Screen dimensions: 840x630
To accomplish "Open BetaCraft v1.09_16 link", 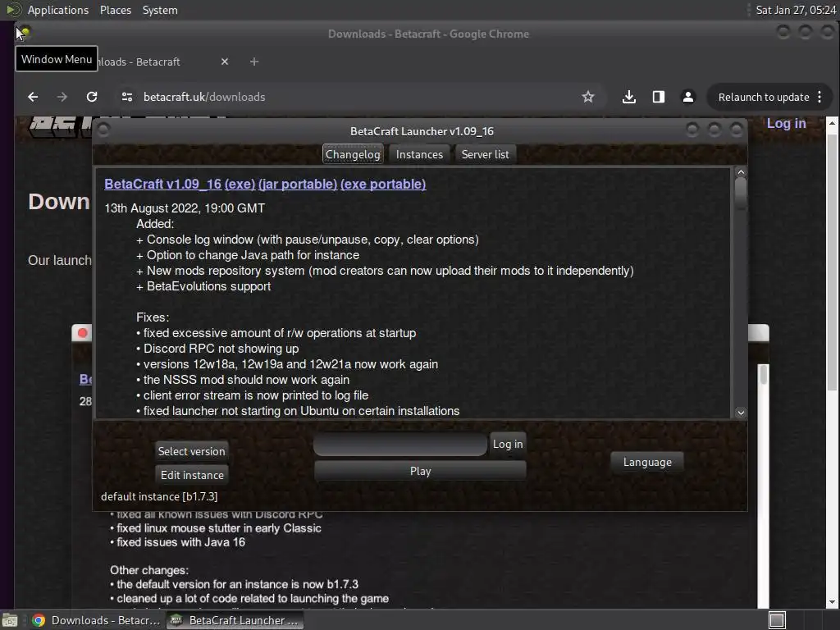I will pyautogui.click(x=162, y=184).
